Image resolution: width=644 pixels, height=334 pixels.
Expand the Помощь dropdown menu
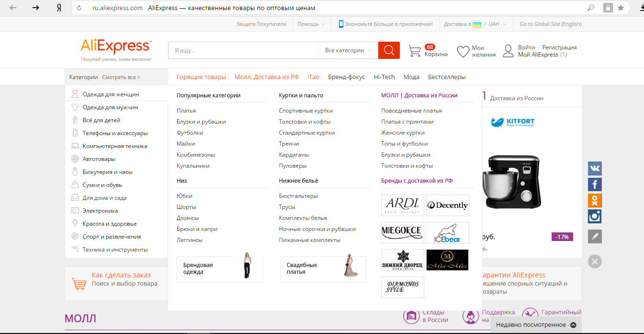point(311,24)
